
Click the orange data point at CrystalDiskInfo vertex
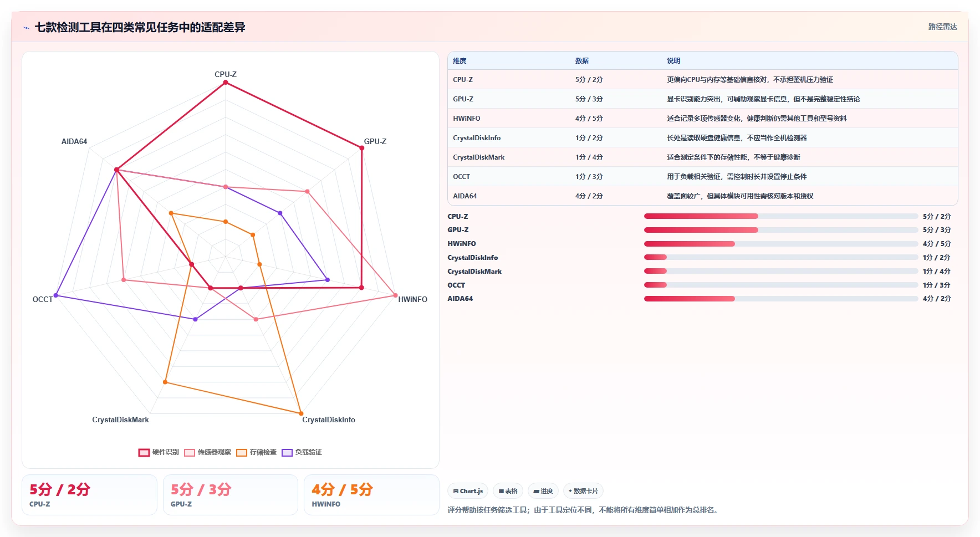tap(301, 413)
